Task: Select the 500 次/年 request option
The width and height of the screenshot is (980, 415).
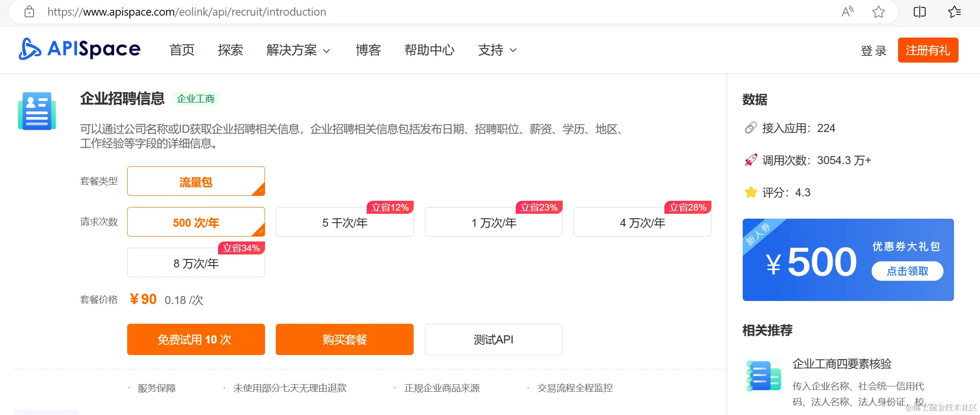Action: [196, 222]
